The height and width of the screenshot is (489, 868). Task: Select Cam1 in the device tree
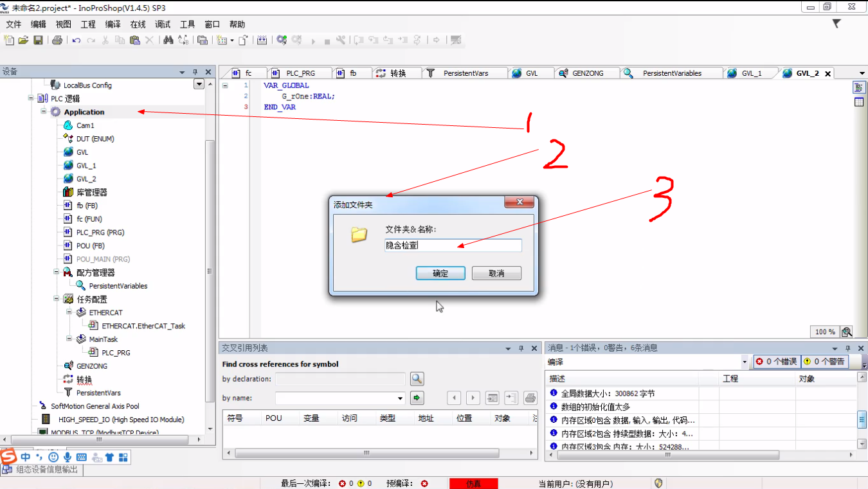coord(85,125)
